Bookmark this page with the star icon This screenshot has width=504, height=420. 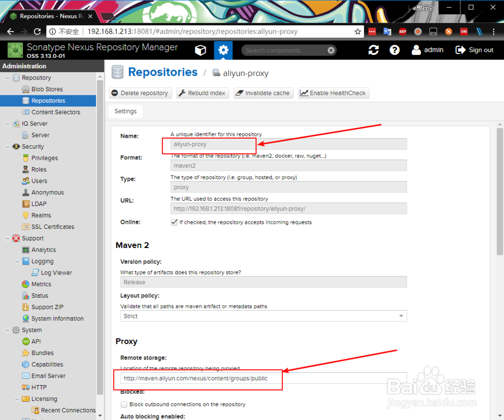coord(357,32)
